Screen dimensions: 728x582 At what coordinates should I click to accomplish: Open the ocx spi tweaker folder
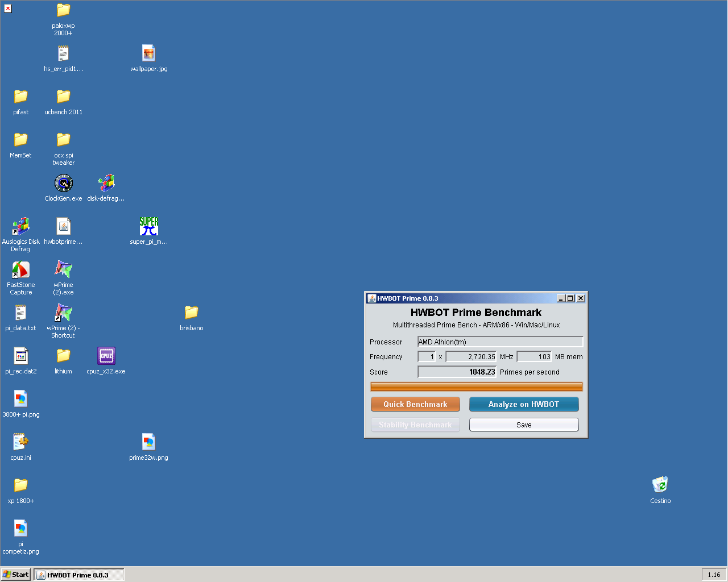coord(63,139)
